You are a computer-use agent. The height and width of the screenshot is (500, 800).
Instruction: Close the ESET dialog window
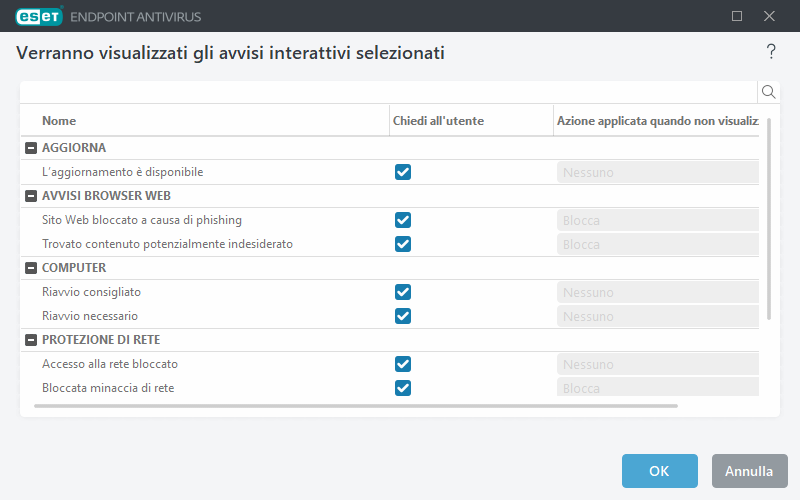[x=769, y=16]
